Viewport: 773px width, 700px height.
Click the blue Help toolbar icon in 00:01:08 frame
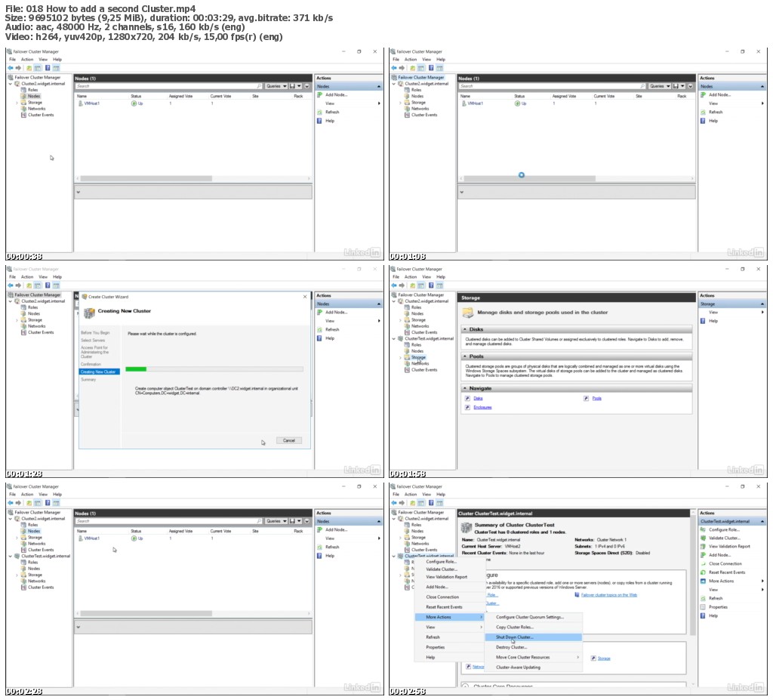(431, 67)
